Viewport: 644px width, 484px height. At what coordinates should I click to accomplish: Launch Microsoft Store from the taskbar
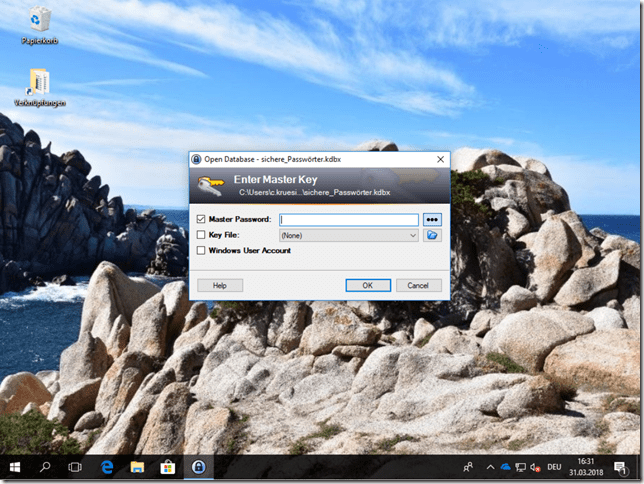[168, 467]
